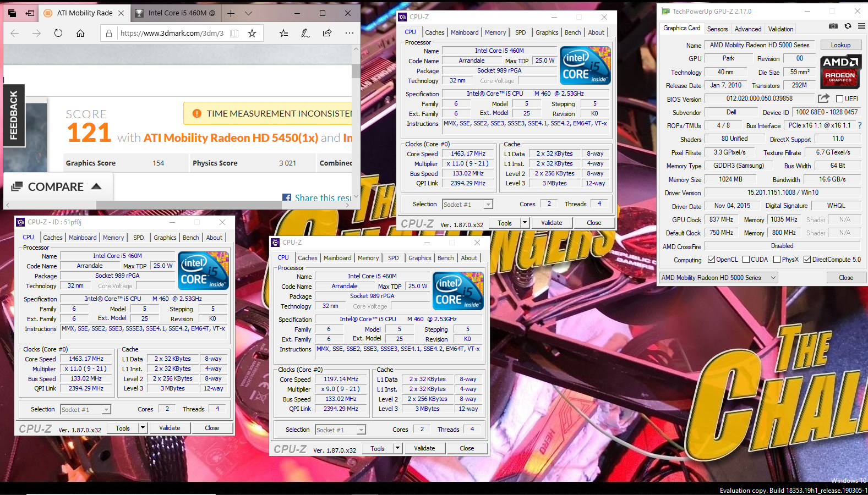Toggle the DirectCompute 5.0 checkbox
The height and width of the screenshot is (495, 868).
807,260
